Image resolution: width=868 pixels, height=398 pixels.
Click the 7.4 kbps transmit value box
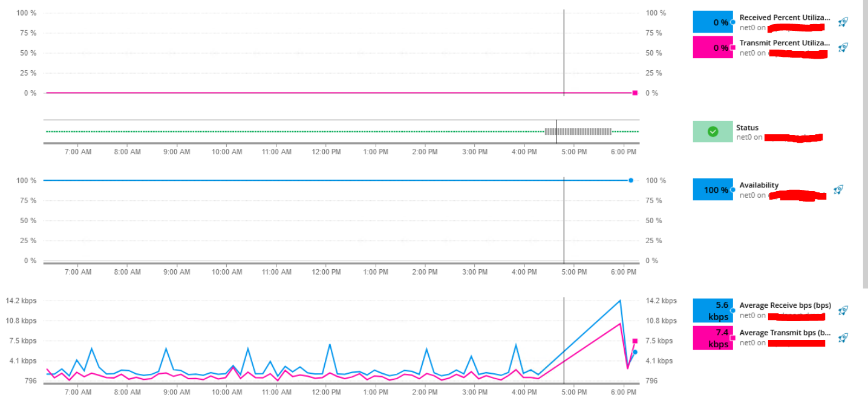coord(713,338)
